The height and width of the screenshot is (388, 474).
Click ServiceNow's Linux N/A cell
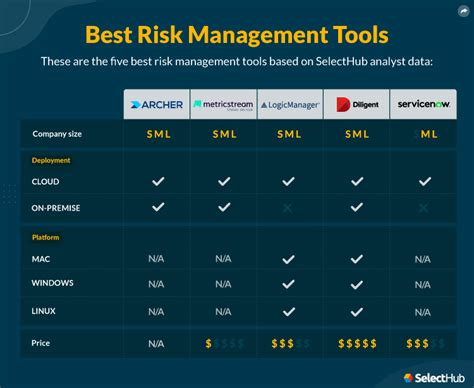[x=423, y=312]
